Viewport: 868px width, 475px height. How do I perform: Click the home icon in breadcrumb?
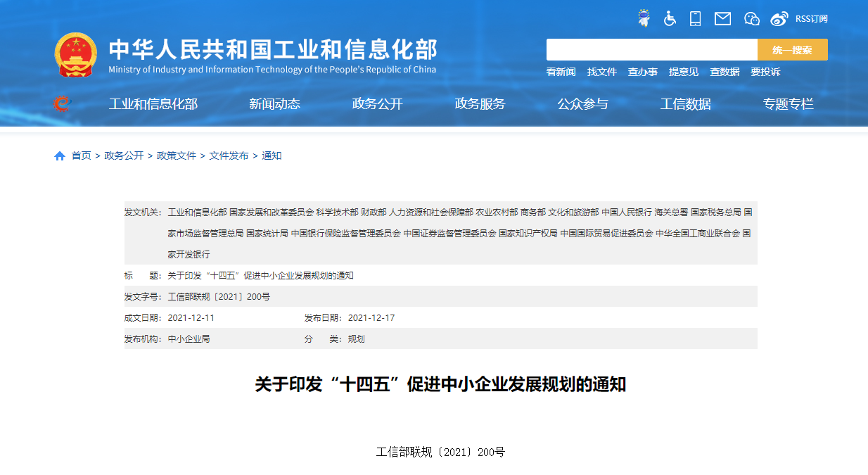[60, 156]
